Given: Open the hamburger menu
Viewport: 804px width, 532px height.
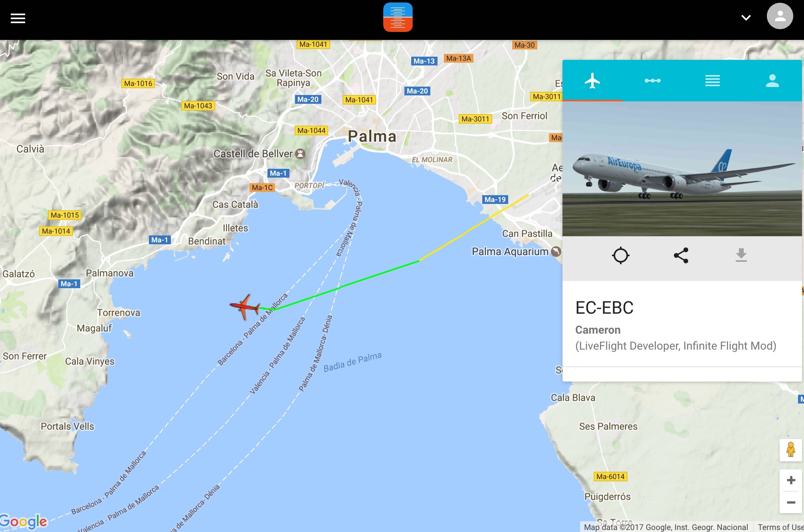Looking at the screenshot, I should click(x=18, y=18).
